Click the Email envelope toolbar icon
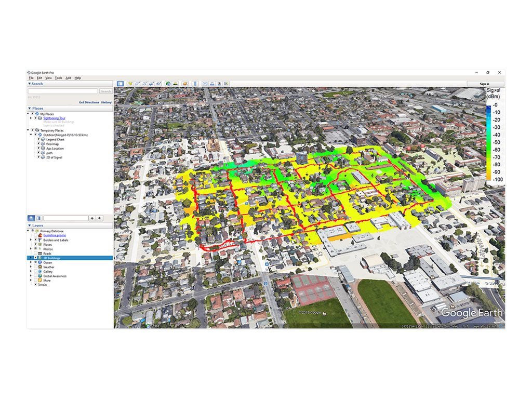Viewport: 532px width, 399px height. pos(205,83)
